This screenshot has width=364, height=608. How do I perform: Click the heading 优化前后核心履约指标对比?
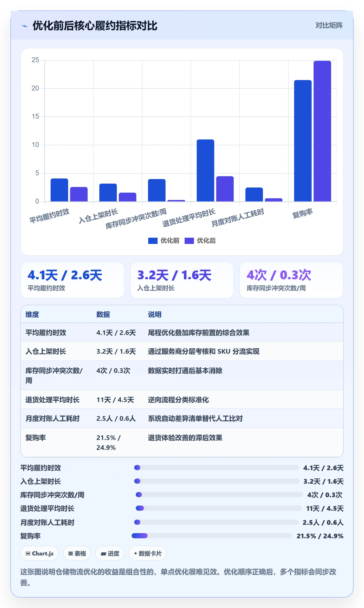coord(95,26)
